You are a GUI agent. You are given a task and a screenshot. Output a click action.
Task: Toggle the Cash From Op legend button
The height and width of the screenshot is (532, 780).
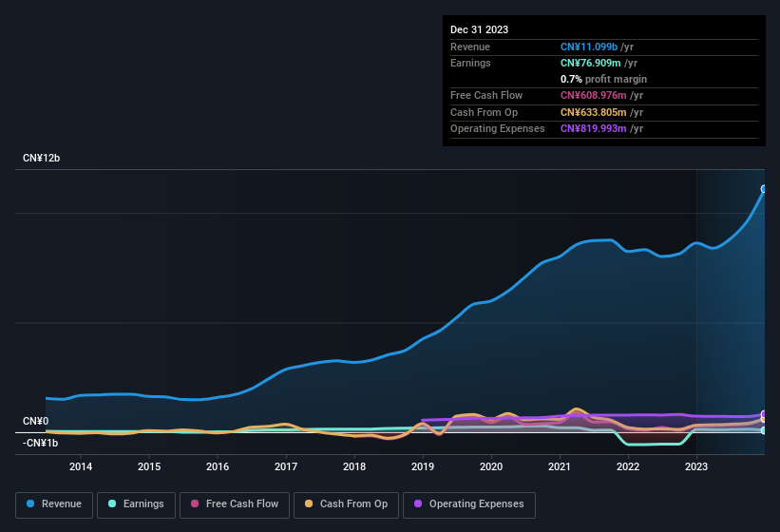pos(346,504)
